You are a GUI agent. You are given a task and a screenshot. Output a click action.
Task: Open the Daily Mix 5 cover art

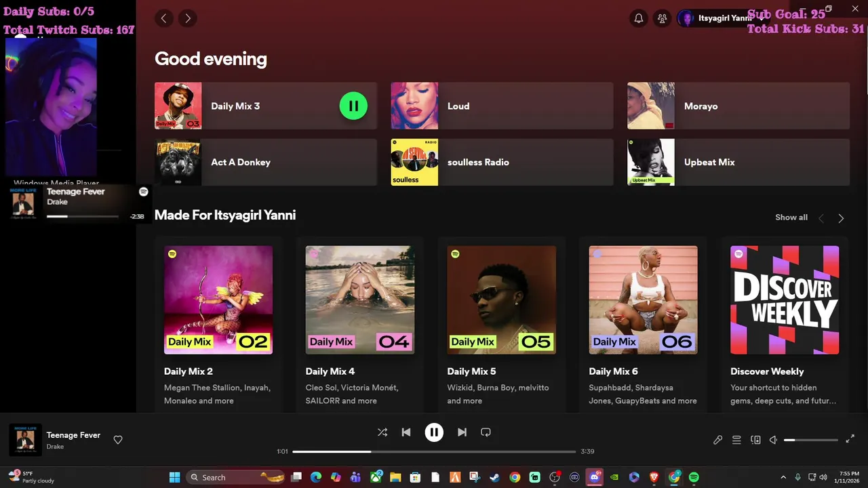[502, 300]
